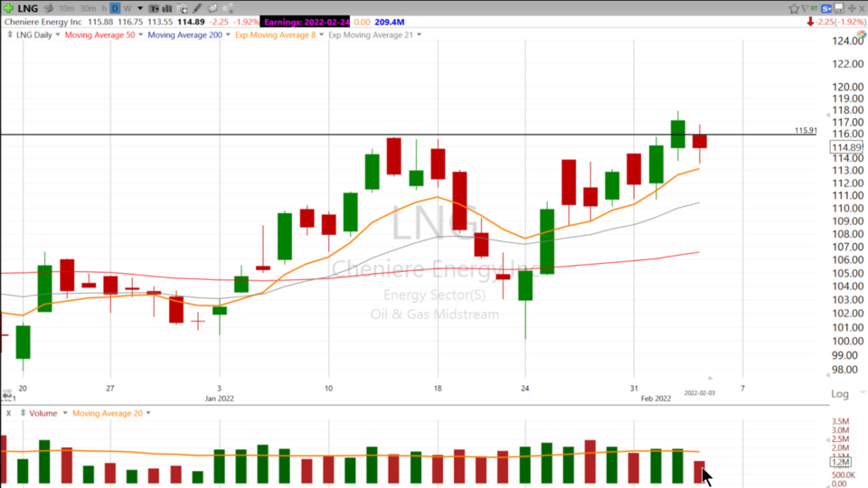Viewport: 868px width, 488px height.
Task: Toggle the Log price scale
Action: point(840,394)
